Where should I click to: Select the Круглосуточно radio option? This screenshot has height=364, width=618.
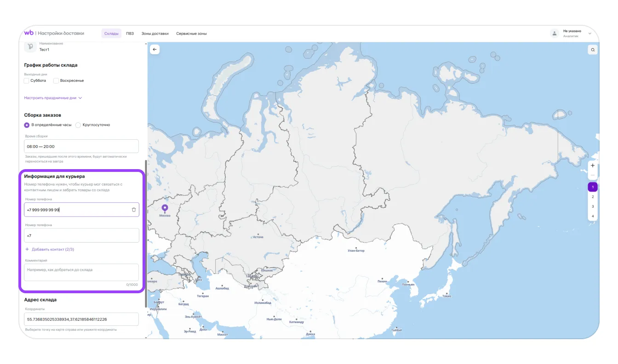(x=78, y=125)
